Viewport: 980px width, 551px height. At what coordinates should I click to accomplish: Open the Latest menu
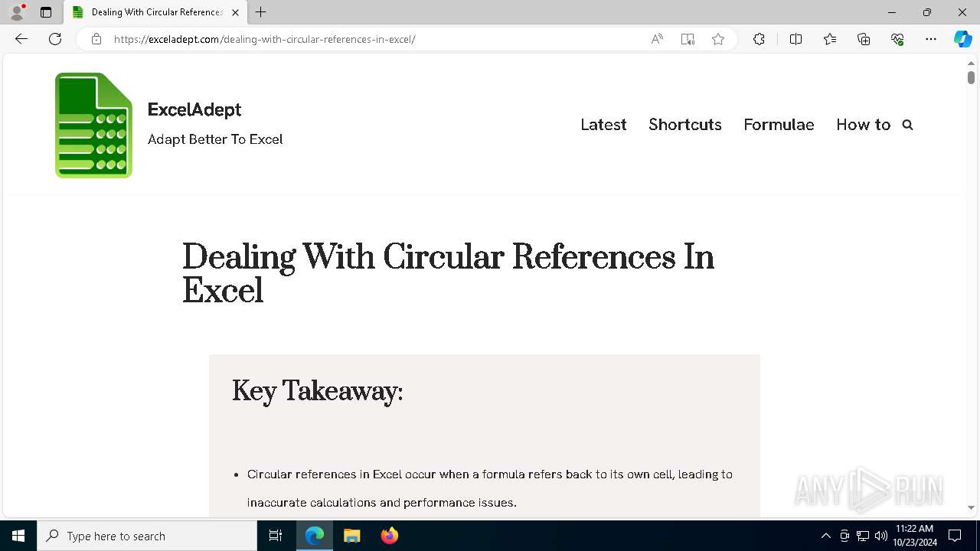(x=603, y=125)
